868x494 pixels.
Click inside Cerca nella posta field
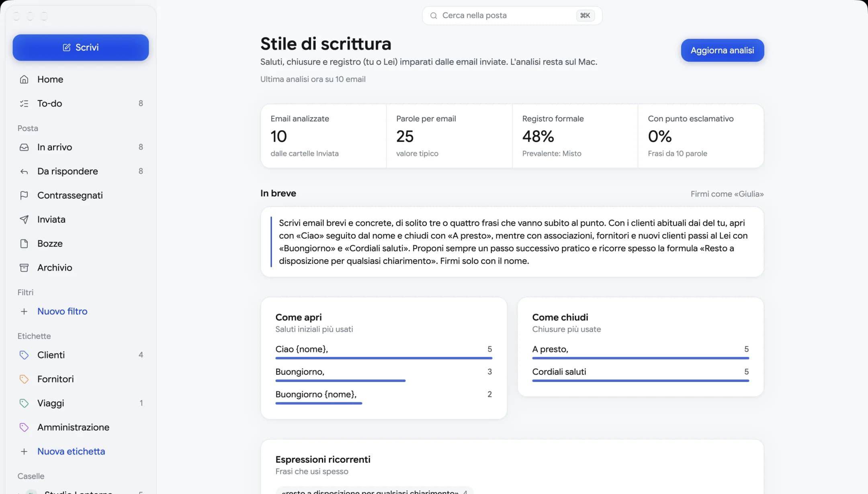click(x=512, y=16)
